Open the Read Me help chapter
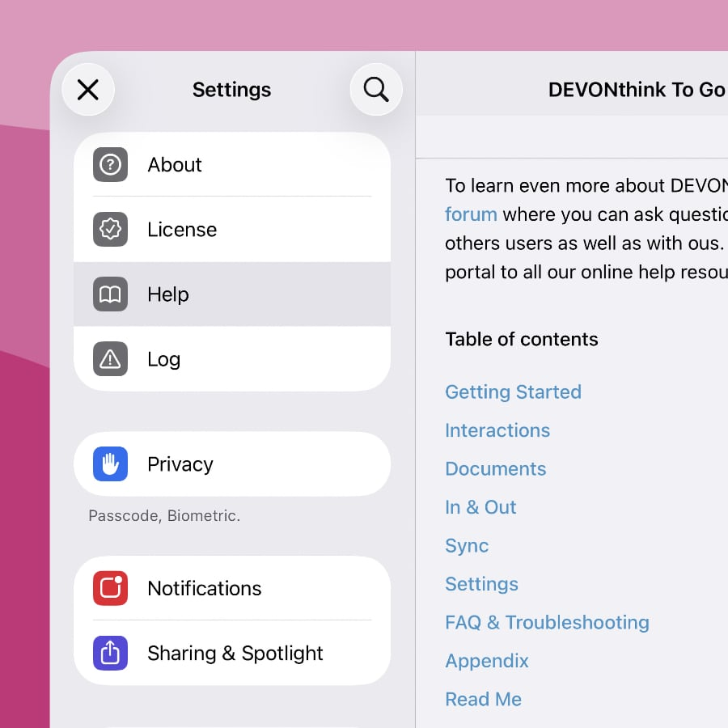728x728 pixels. [484, 699]
